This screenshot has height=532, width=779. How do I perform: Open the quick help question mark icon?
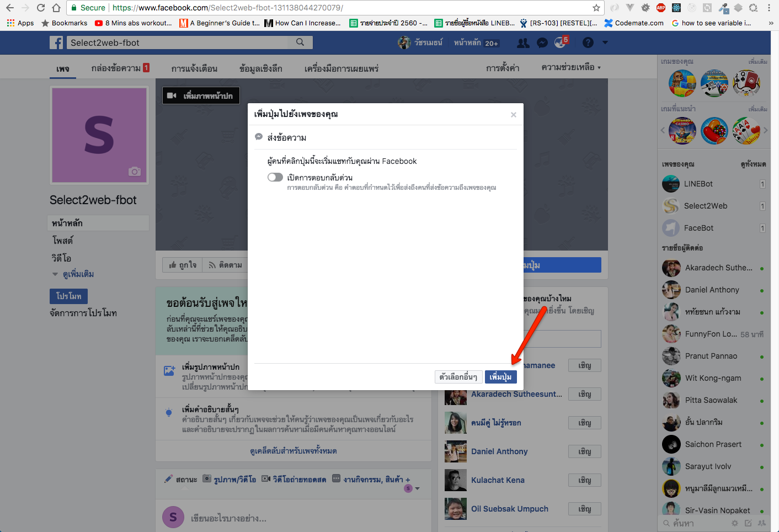[x=588, y=42]
